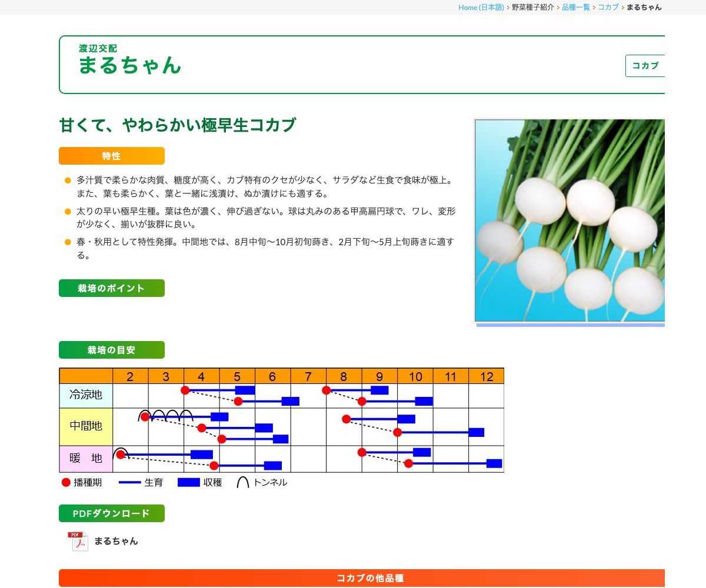Click the トンネル arch legend icon
The width and height of the screenshot is (706, 588).
click(x=243, y=482)
